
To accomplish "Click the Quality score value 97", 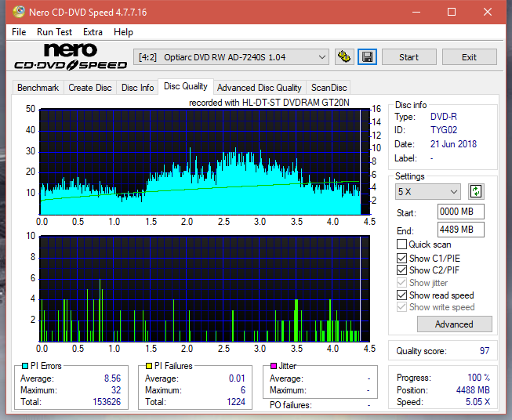I will coord(485,351).
